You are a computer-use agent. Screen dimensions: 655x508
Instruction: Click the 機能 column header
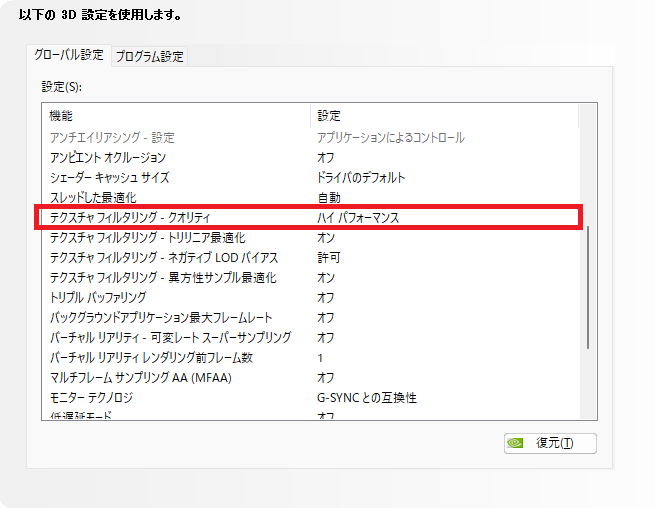tap(176, 116)
